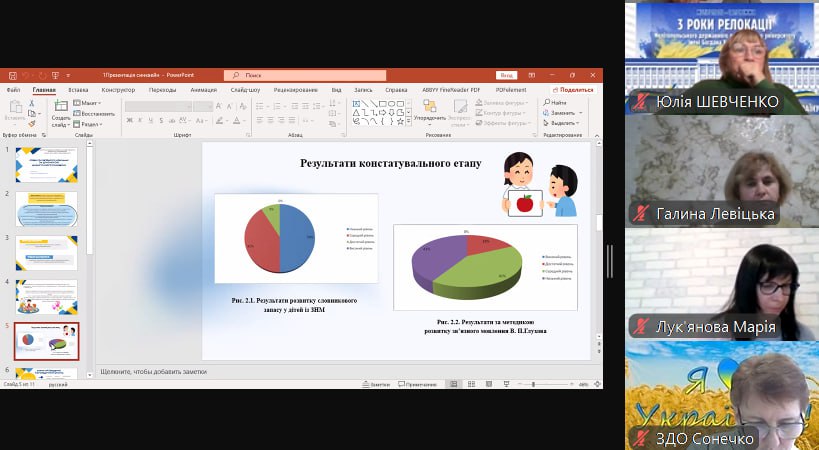Select slide 3 thumbnail in slide panel
This screenshot has height=450, width=819.
45,253
